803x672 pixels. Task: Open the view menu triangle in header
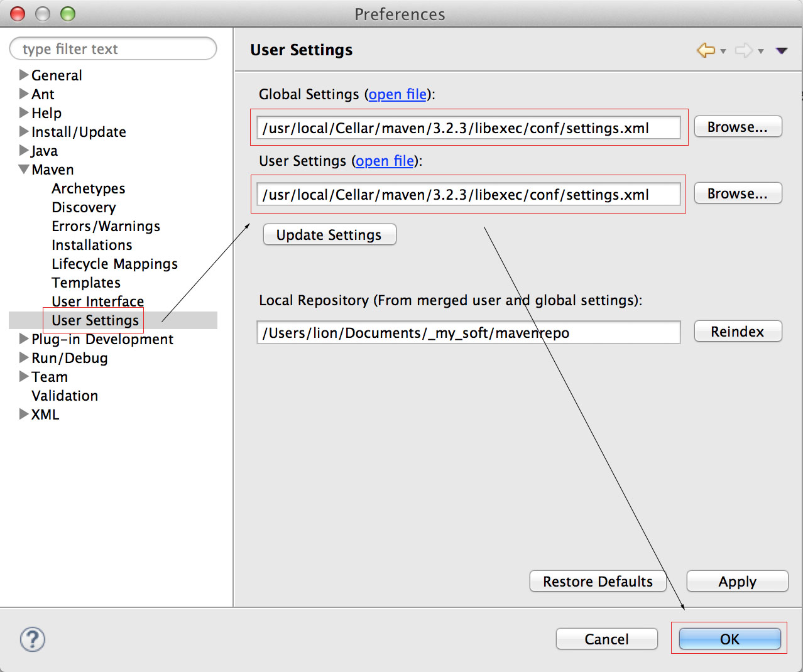782,51
